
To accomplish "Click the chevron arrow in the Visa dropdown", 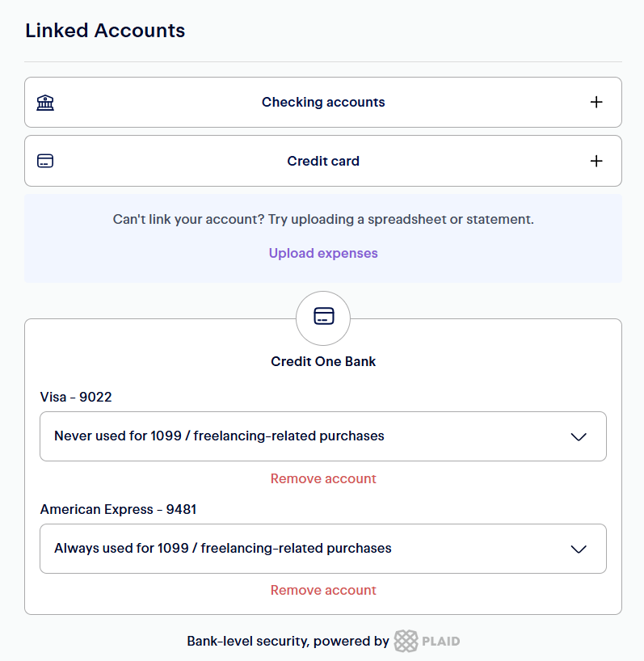I will (579, 437).
